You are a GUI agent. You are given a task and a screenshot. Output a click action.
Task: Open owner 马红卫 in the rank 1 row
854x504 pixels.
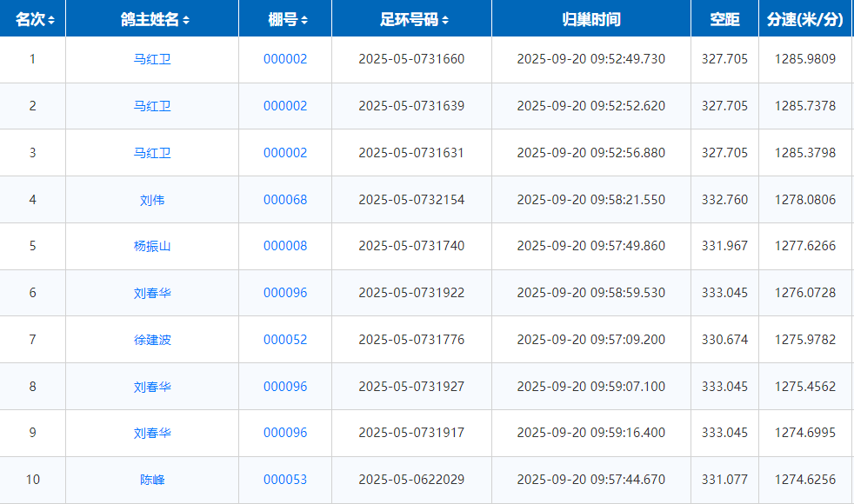(x=152, y=59)
